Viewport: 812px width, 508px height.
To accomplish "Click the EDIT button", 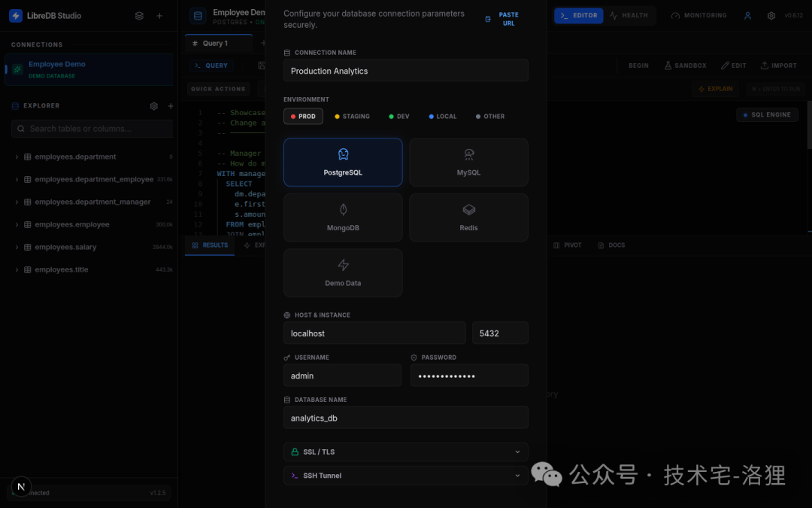I will (733, 65).
